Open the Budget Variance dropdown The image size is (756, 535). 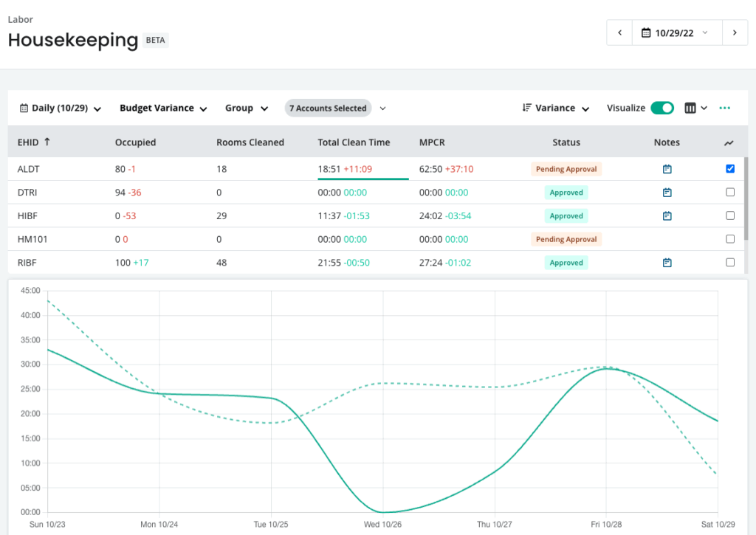point(162,108)
